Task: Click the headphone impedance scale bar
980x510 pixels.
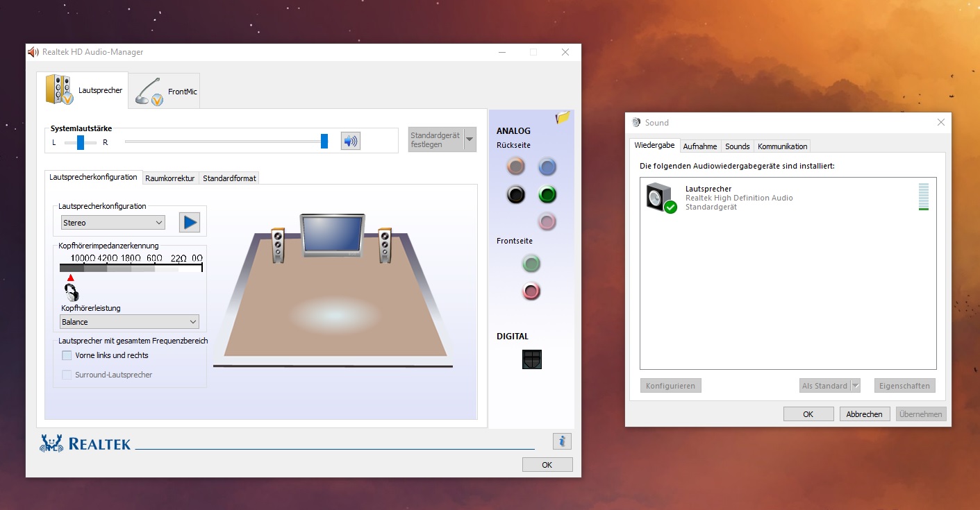Action: tap(131, 268)
